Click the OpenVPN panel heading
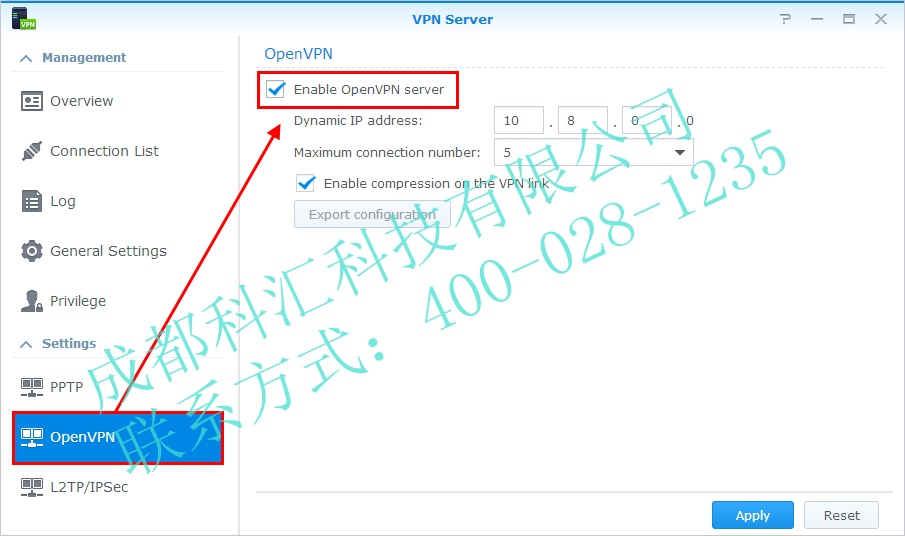 (298, 54)
